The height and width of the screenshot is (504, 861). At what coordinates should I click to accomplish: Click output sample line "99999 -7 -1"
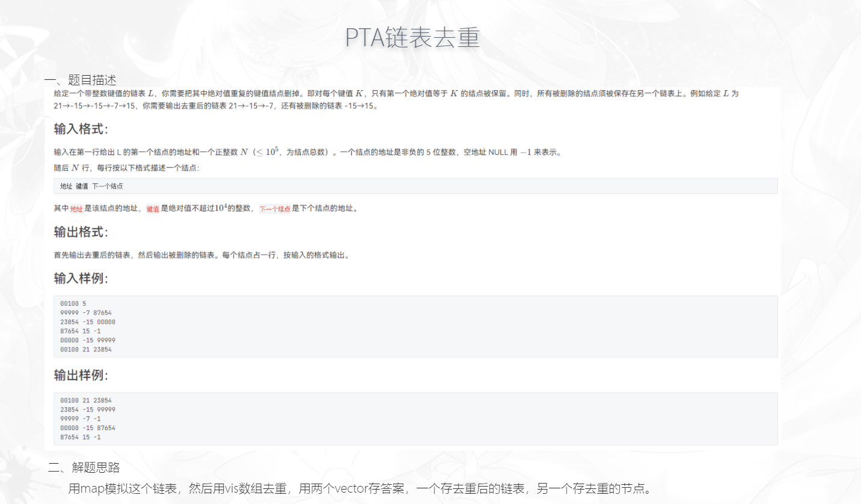[x=81, y=419]
